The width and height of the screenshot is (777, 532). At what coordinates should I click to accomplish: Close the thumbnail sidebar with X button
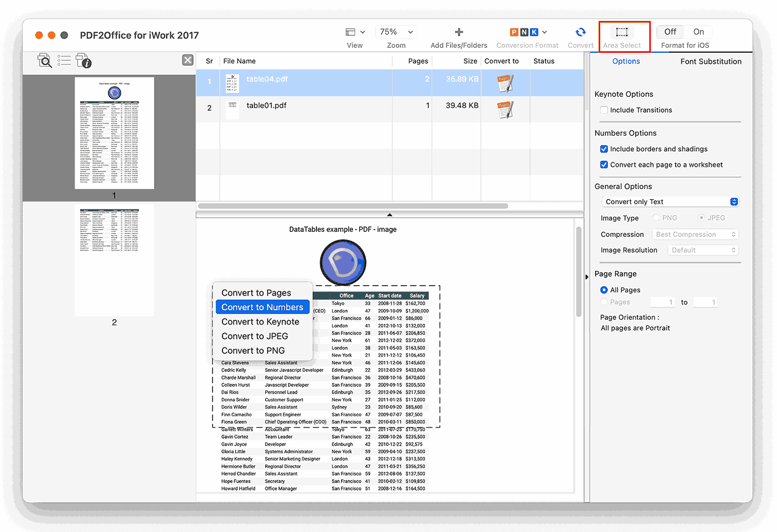188,60
